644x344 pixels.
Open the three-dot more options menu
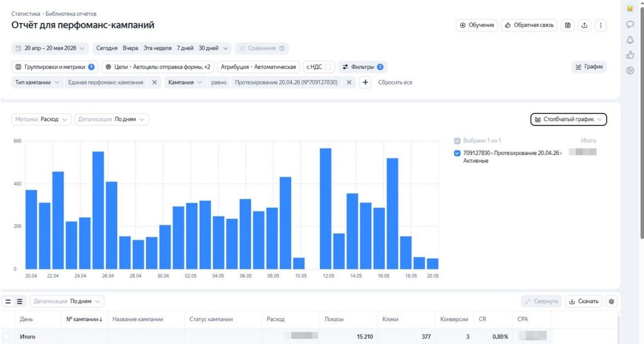[x=601, y=25]
